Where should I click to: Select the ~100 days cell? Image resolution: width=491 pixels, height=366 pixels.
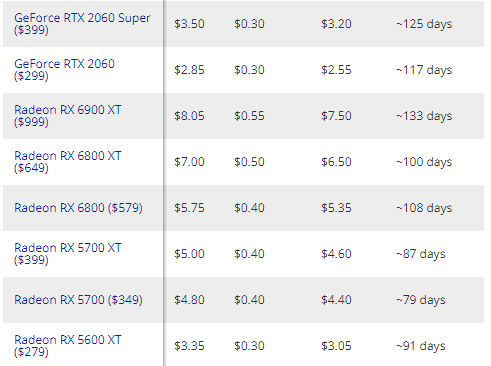pyautogui.click(x=424, y=162)
